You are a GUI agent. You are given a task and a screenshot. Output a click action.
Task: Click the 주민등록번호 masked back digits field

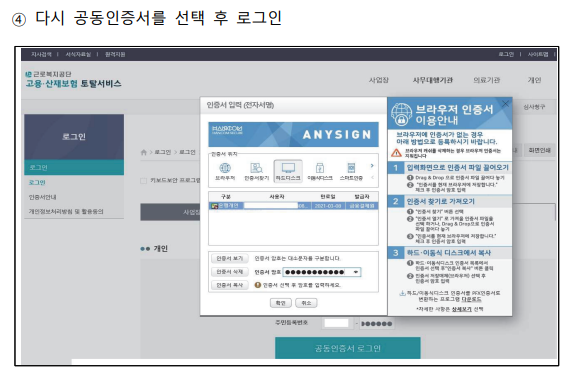pos(377,324)
